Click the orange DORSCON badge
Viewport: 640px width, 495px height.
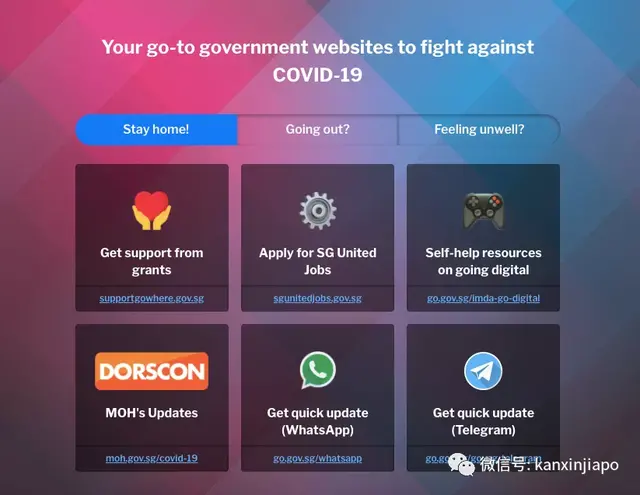point(151,371)
